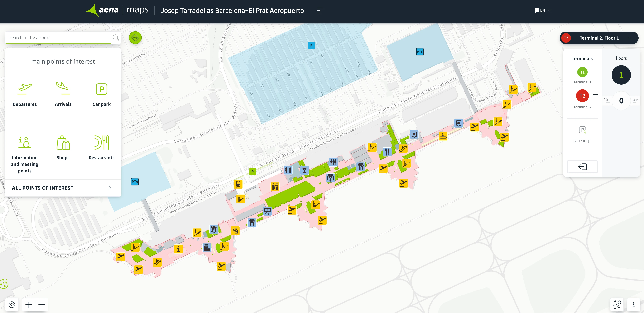
Task: Open the parkings option
Action: (582, 134)
